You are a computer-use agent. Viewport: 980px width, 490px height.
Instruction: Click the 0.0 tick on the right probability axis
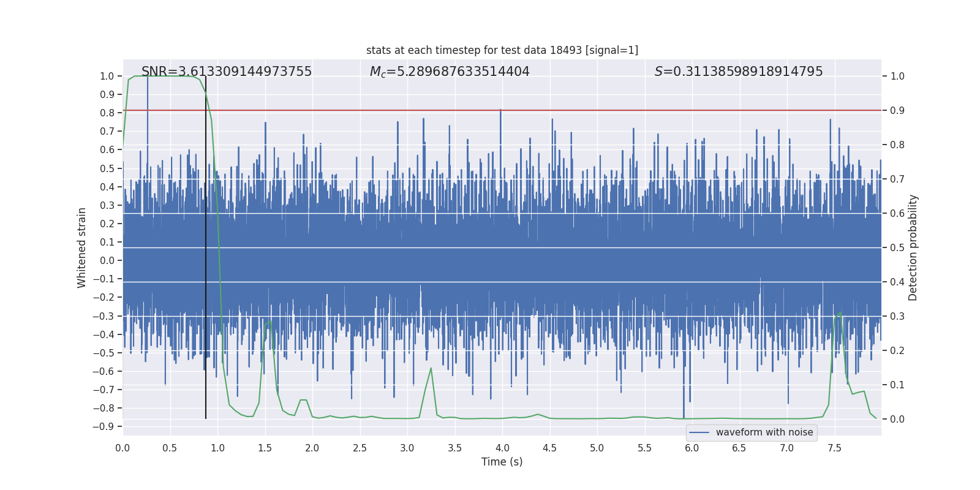click(x=897, y=420)
